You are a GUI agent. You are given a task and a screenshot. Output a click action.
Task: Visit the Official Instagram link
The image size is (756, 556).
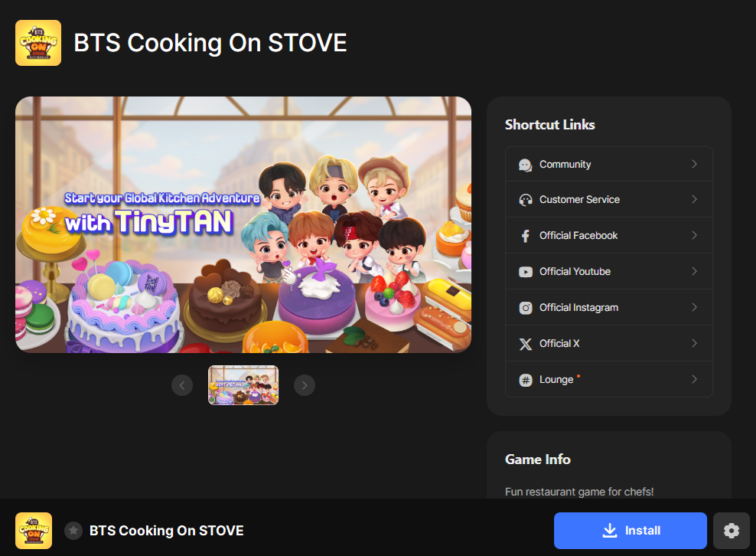[x=609, y=307]
